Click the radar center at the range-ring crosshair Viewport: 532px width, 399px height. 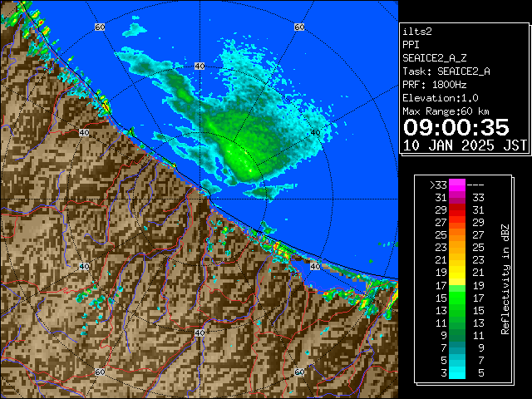(199, 199)
